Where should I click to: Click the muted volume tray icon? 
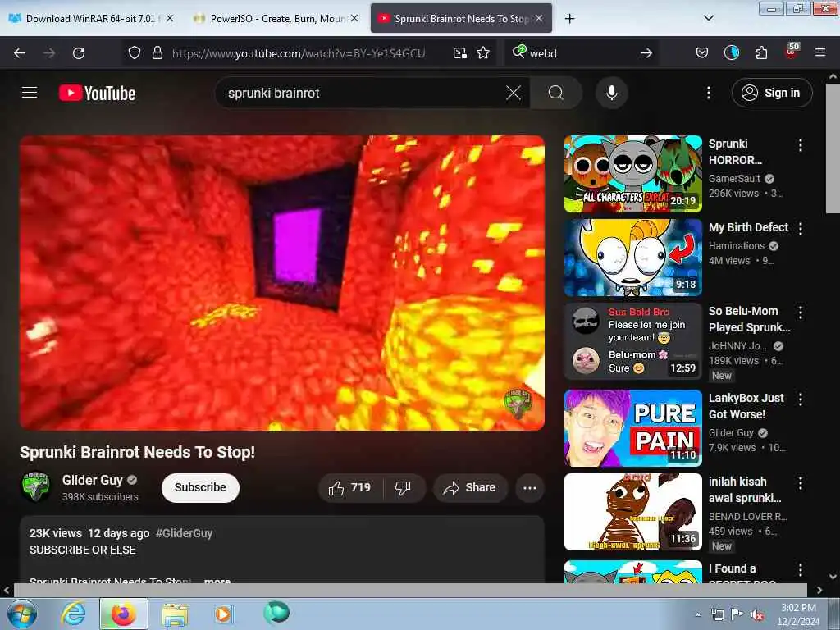[757, 615]
